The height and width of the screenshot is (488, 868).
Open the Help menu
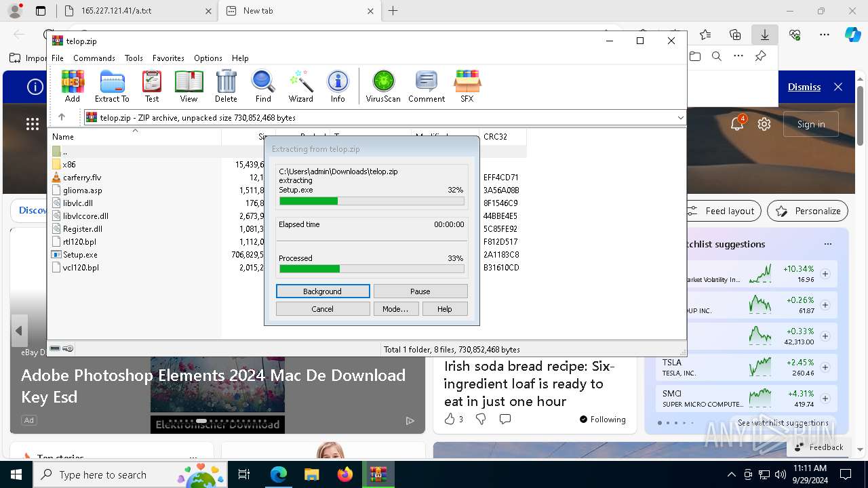pos(240,58)
